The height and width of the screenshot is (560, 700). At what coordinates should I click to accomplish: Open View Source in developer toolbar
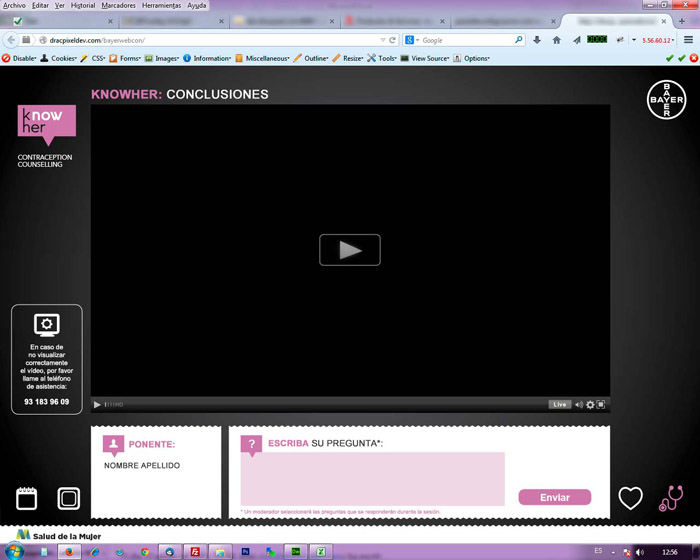[425, 58]
